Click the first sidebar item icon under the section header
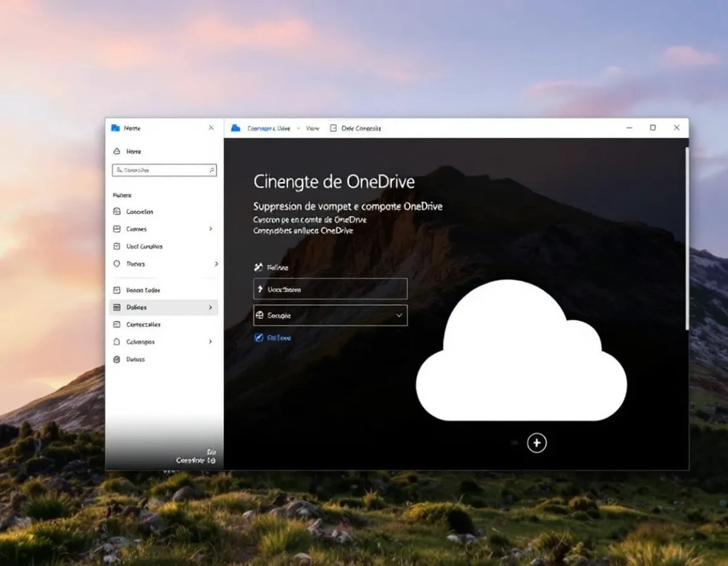The image size is (728, 566). (x=117, y=212)
